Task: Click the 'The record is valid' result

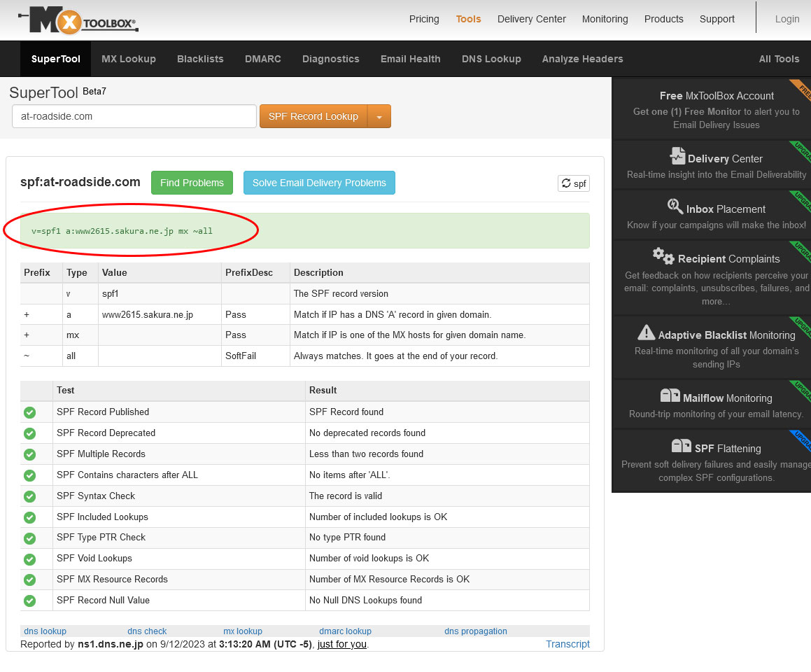Action: click(x=447, y=496)
